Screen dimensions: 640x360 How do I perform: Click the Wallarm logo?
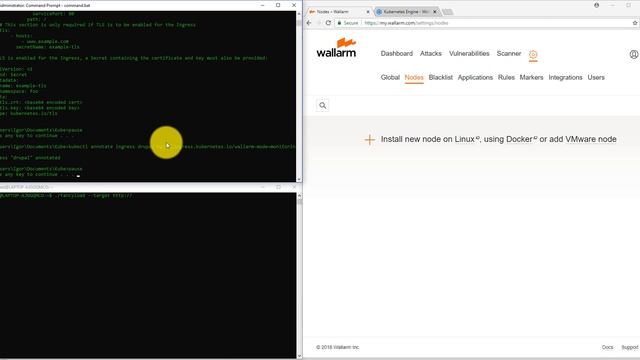click(336, 48)
